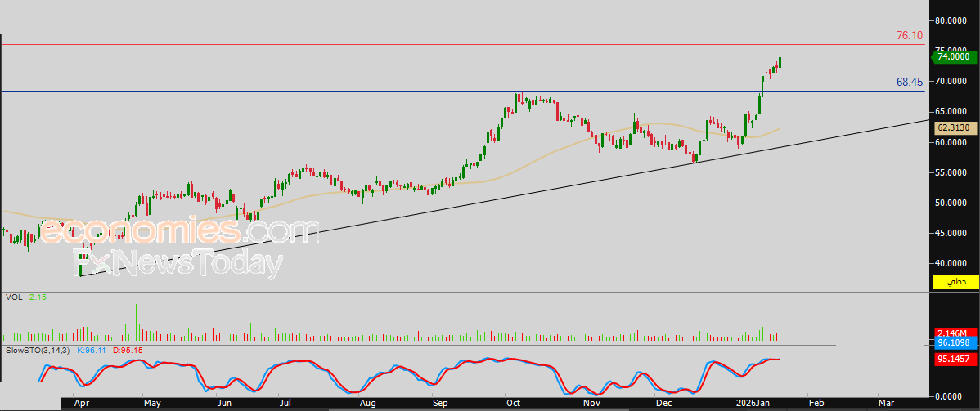The height and width of the screenshot is (411, 980).
Task: Click the 80.0000 price axis label
Action: (955, 20)
